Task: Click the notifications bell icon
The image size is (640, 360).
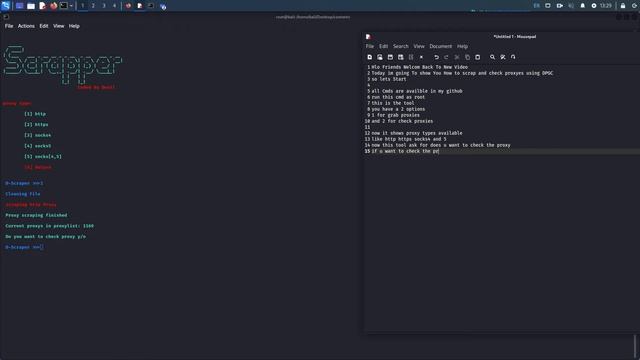Action: (x=582, y=6)
